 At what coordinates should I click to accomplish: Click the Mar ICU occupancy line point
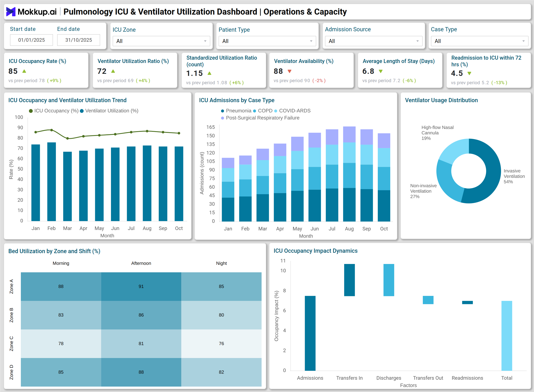pos(67,138)
